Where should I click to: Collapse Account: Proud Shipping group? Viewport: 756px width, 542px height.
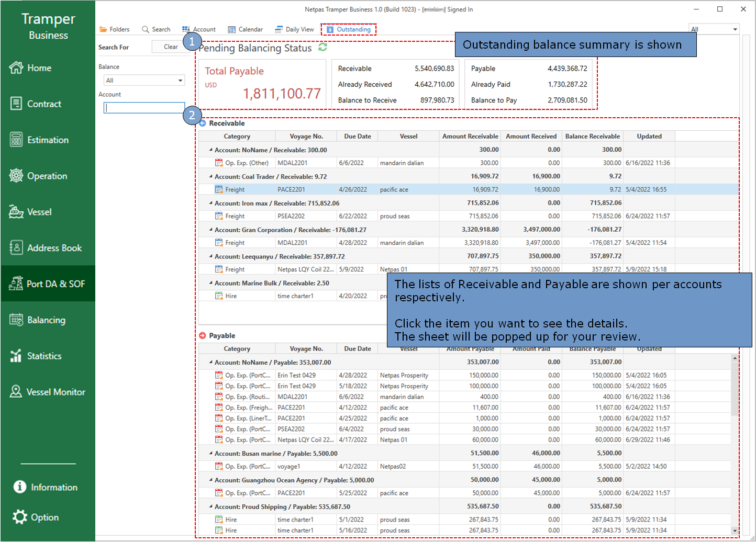[210, 507]
